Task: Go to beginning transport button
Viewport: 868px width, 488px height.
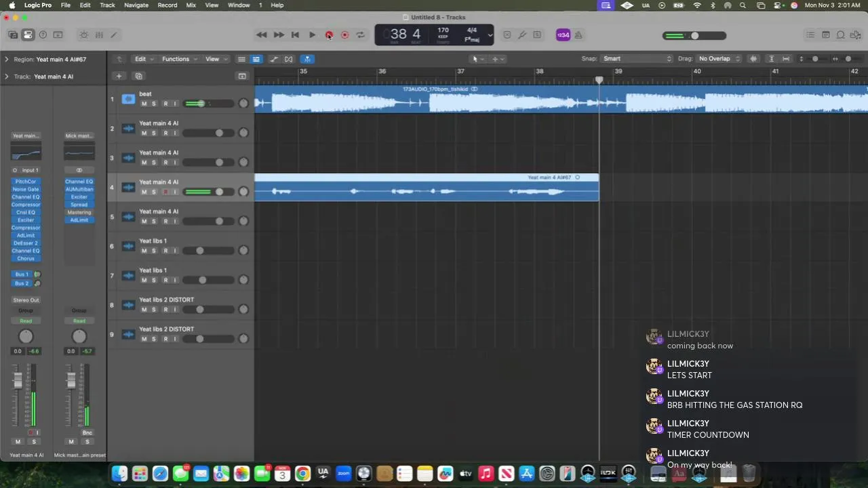Action: 295,35
